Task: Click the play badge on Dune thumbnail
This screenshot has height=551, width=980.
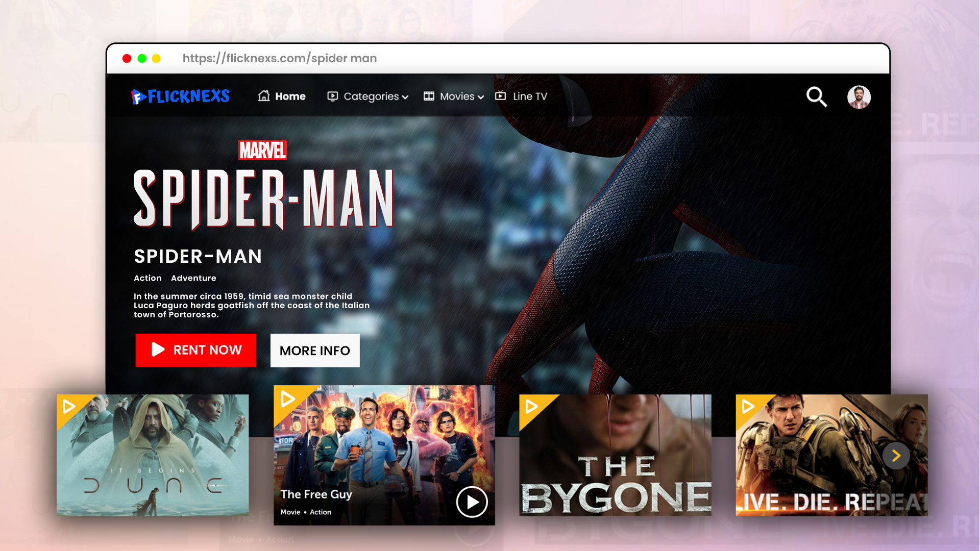Action: pyautogui.click(x=69, y=407)
